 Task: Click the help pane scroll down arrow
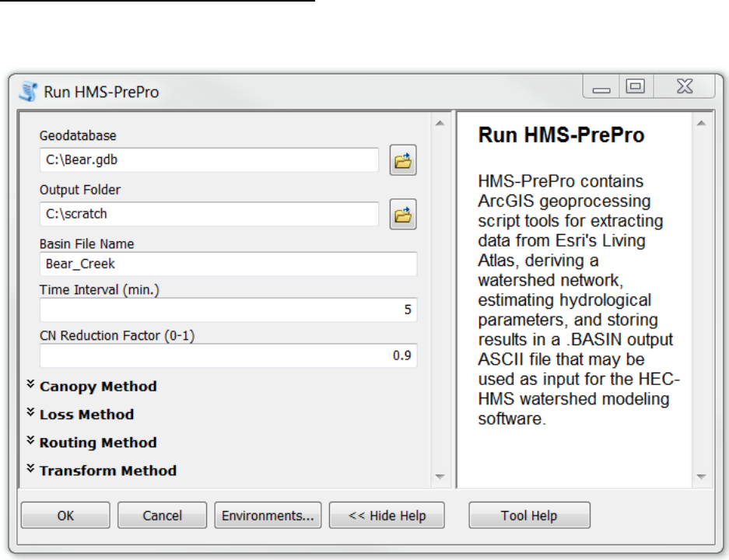pos(702,476)
